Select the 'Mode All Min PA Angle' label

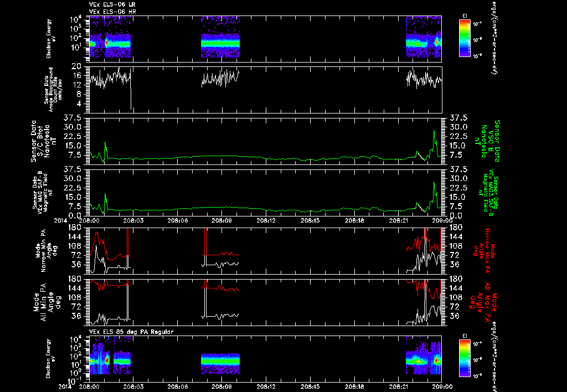(46, 302)
